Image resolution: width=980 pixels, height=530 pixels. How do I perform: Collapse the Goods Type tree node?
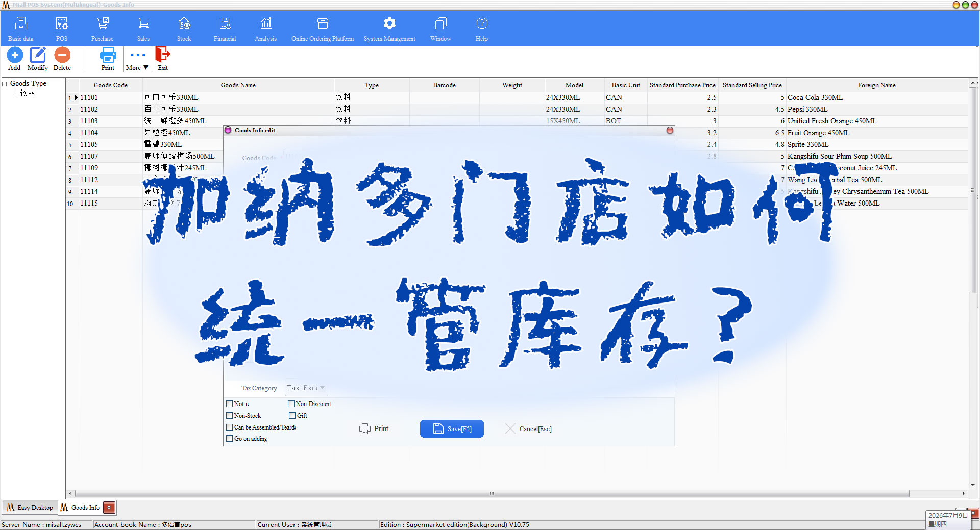click(x=5, y=84)
